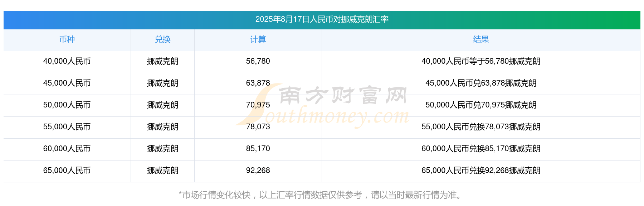This screenshot has height=206, width=644.
Task: Click 挪威克朗 in the 40,000人民币 row
Action: tap(162, 61)
